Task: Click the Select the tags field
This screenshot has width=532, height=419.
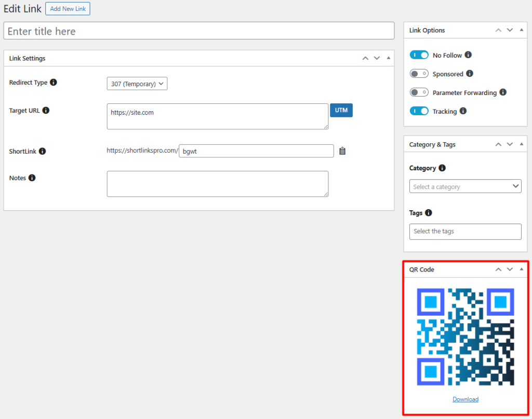Action: pos(465,232)
